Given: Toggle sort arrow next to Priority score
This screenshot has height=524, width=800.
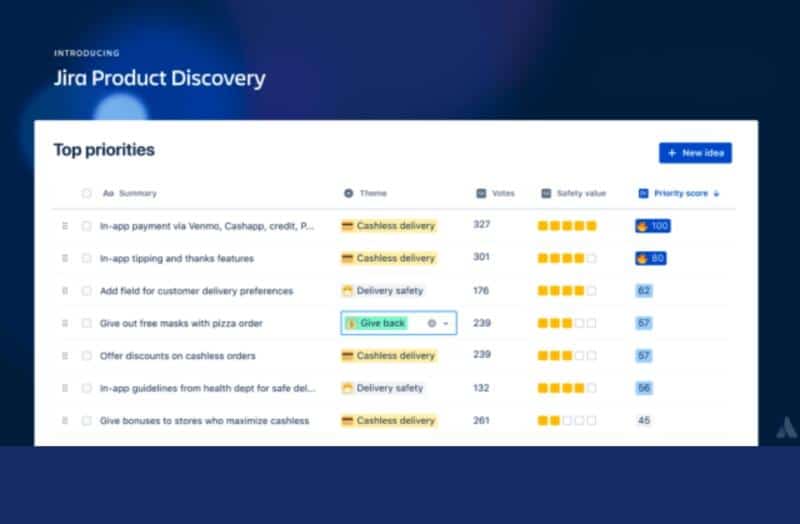Looking at the screenshot, I should click(716, 193).
